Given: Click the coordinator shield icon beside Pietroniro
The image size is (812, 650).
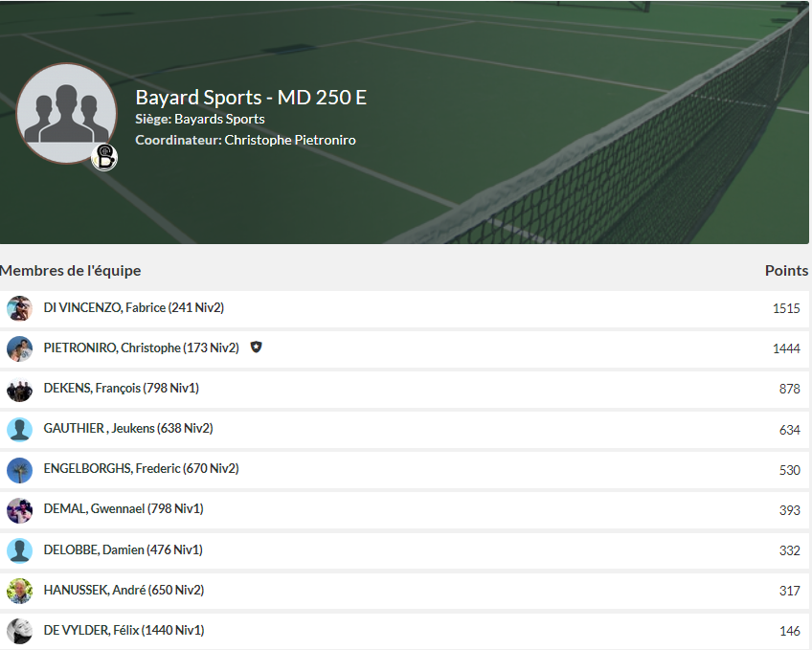Looking at the screenshot, I should click(x=256, y=347).
